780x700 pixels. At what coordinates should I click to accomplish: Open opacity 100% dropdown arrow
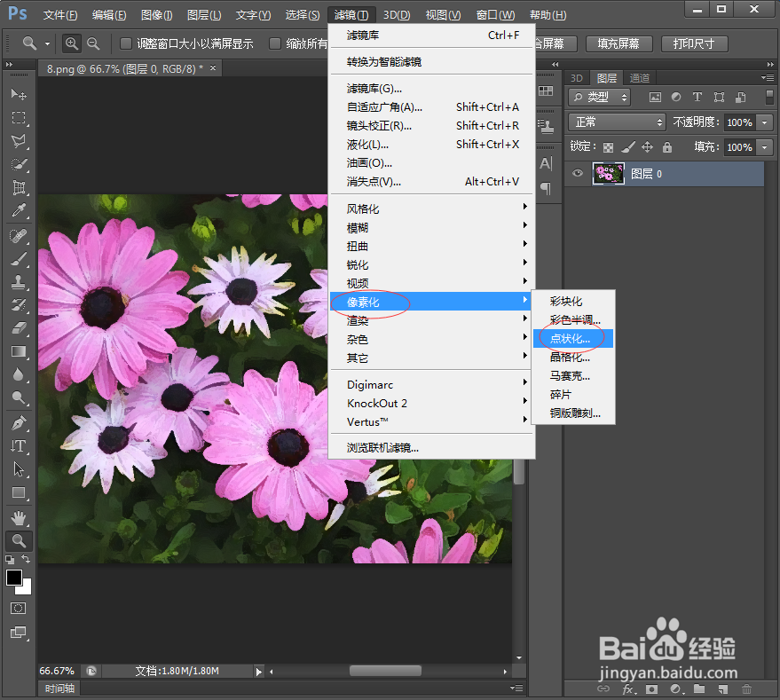(x=765, y=122)
